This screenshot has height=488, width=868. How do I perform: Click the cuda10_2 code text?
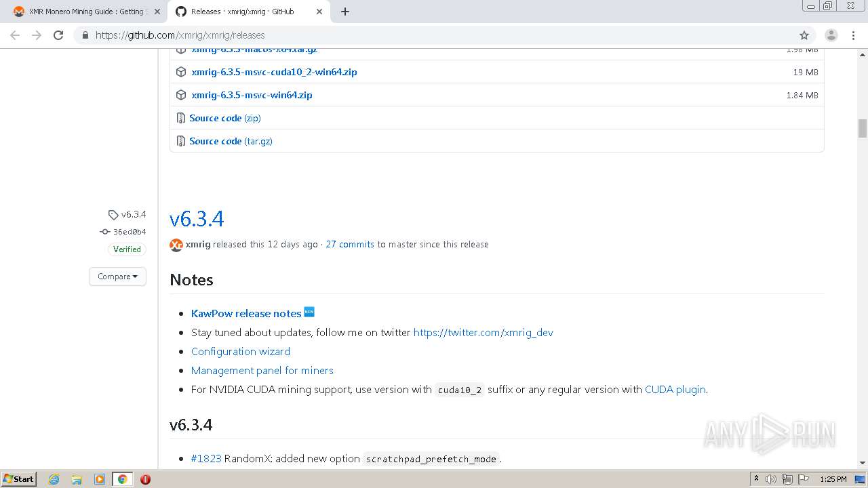459,390
